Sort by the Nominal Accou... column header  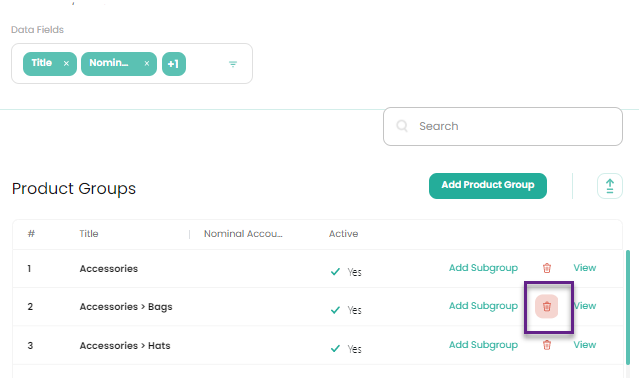243,234
